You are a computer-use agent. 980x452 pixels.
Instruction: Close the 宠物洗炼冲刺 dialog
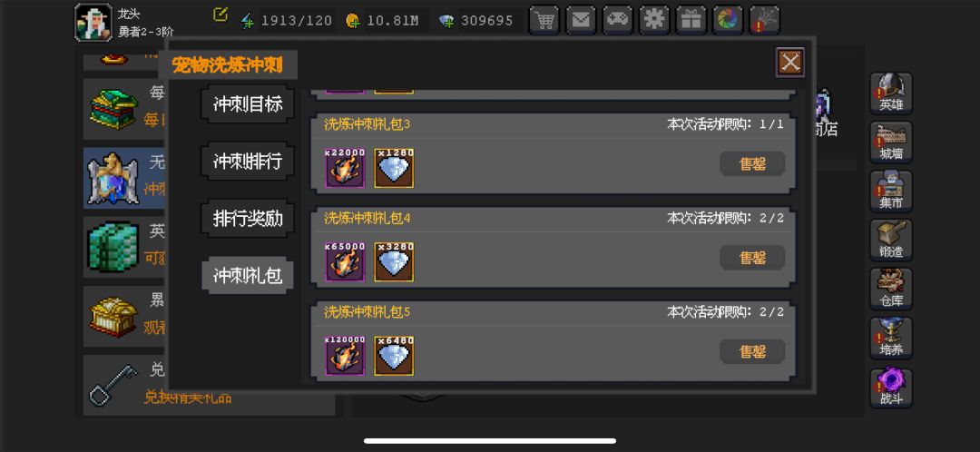790,62
